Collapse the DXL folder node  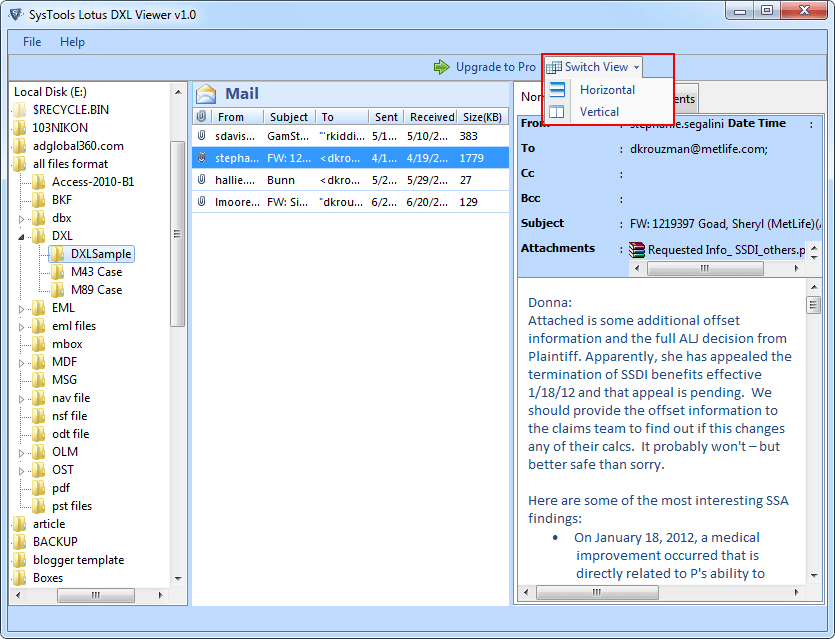(21, 237)
